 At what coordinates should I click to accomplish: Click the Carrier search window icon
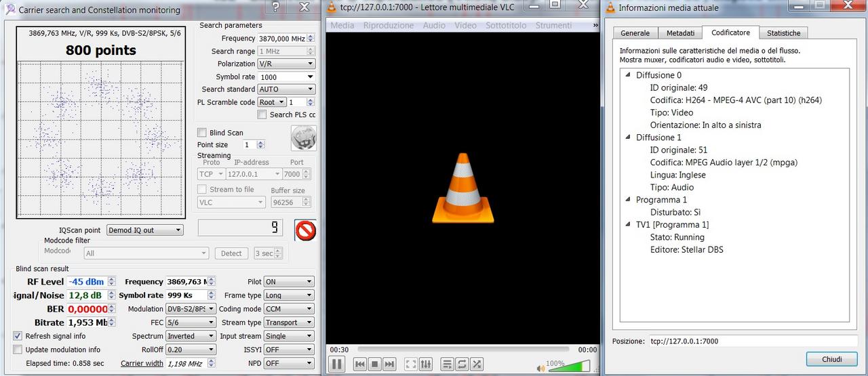coord(9,9)
